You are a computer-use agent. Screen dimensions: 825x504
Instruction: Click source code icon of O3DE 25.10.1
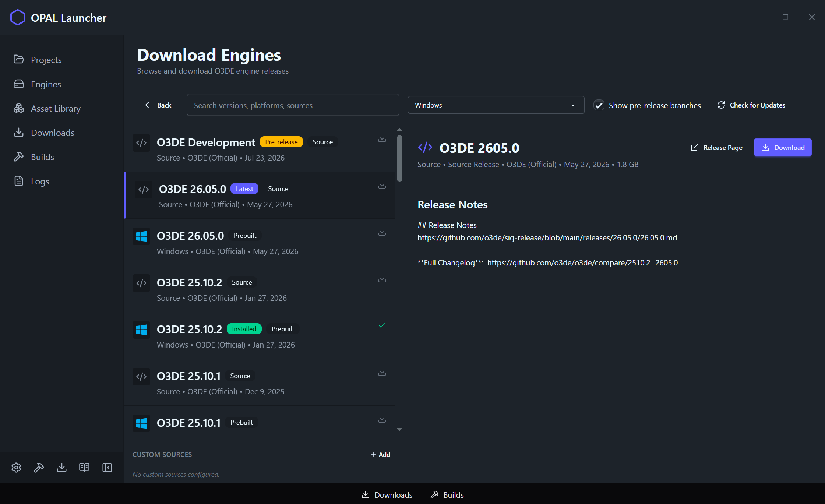[x=141, y=377]
